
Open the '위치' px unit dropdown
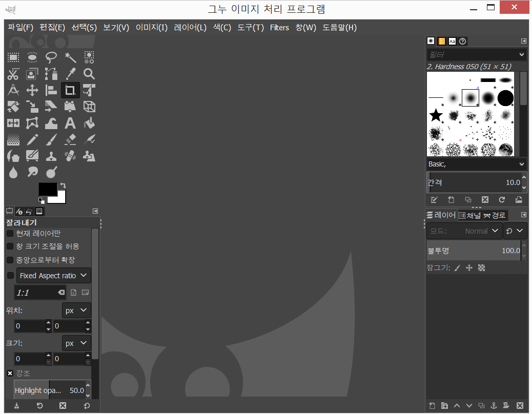pos(76,310)
